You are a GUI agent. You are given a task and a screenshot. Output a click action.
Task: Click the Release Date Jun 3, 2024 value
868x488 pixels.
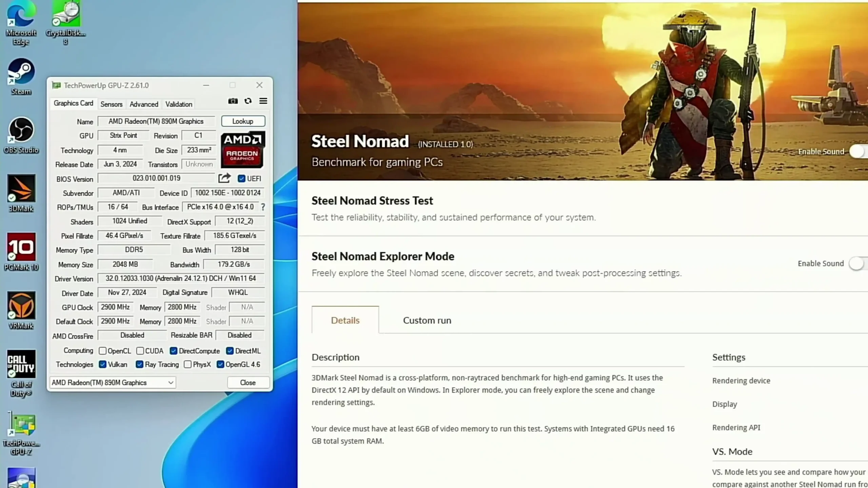point(120,164)
